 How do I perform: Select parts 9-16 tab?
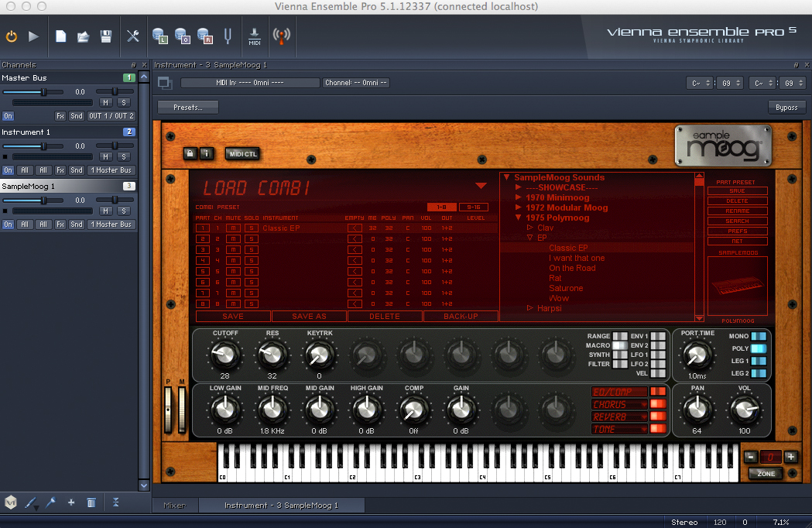473,207
